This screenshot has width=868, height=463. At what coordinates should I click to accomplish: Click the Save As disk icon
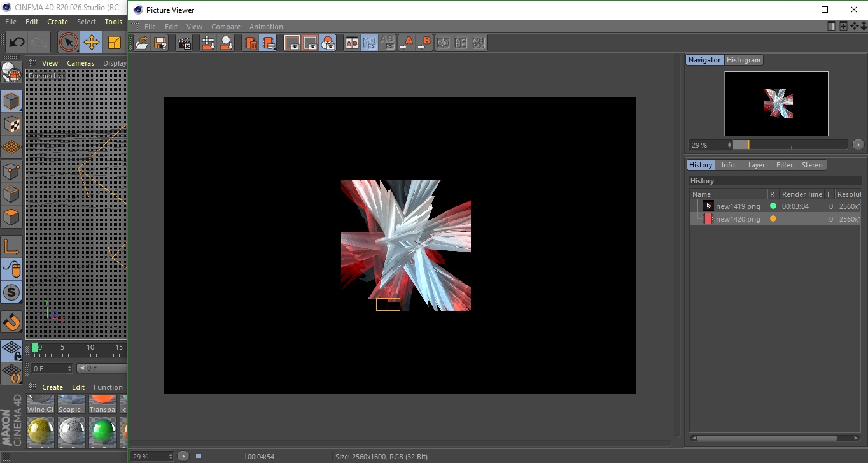[160, 43]
